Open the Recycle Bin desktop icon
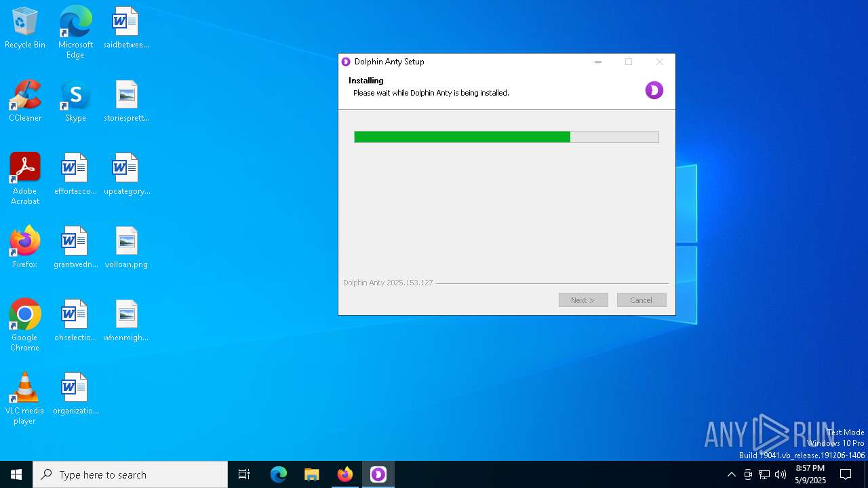The image size is (868, 488). click(25, 28)
